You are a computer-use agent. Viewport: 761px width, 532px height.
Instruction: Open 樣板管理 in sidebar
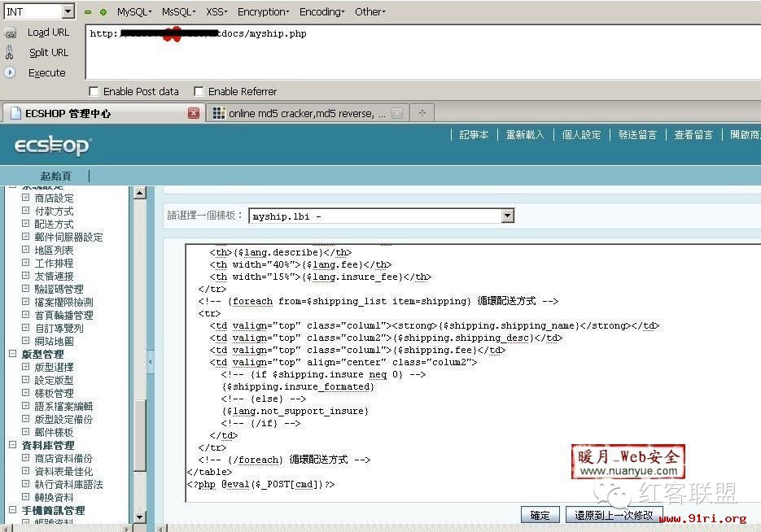[x=54, y=393]
